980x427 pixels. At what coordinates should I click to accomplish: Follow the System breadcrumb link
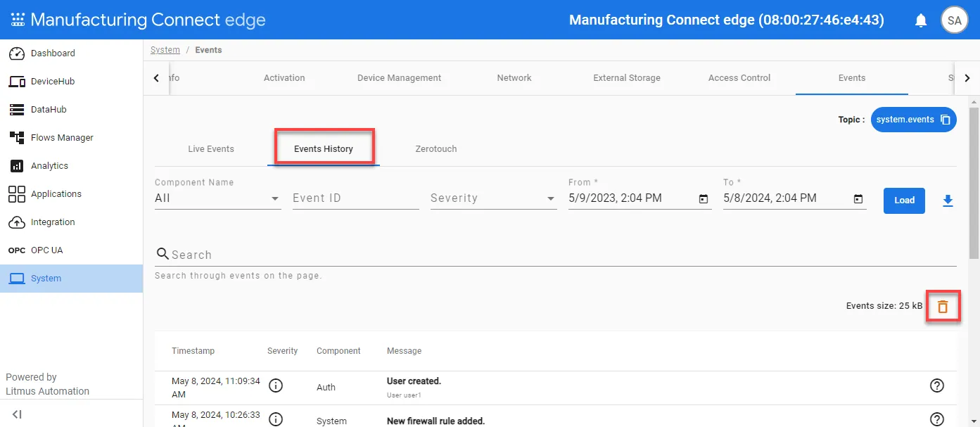coord(165,50)
